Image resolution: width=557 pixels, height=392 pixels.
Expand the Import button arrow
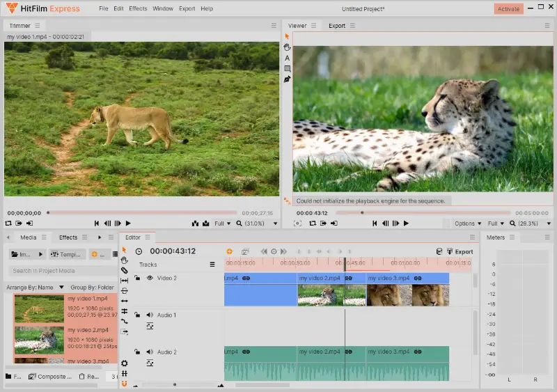[40, 254]
